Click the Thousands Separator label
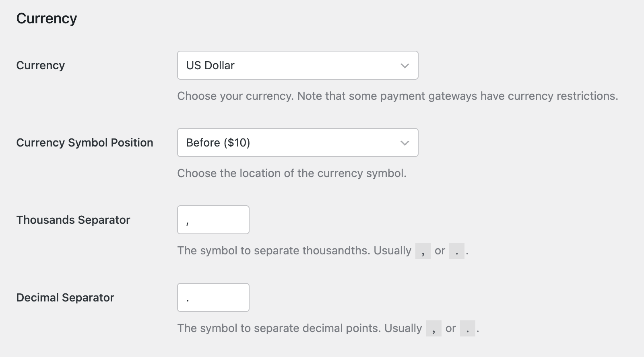This screenshot has height=357, width=644. [73, 220]
